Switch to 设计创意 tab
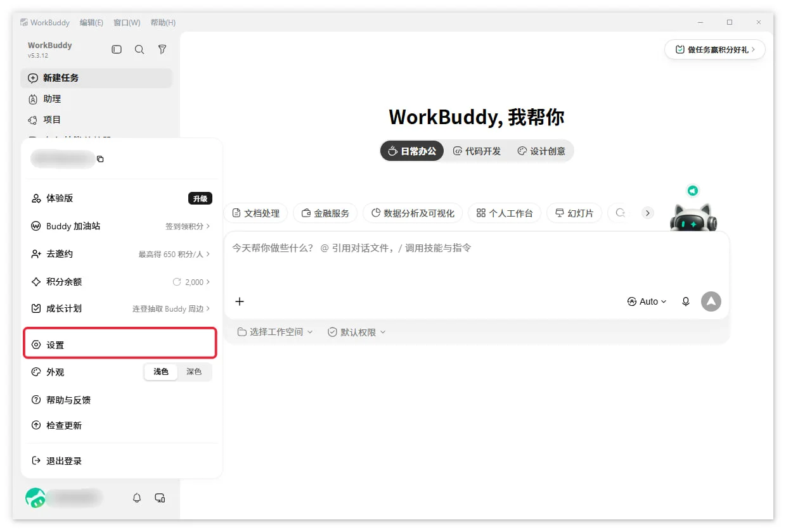This screenshot has height=532, width=786. click(x=541, y=151)
